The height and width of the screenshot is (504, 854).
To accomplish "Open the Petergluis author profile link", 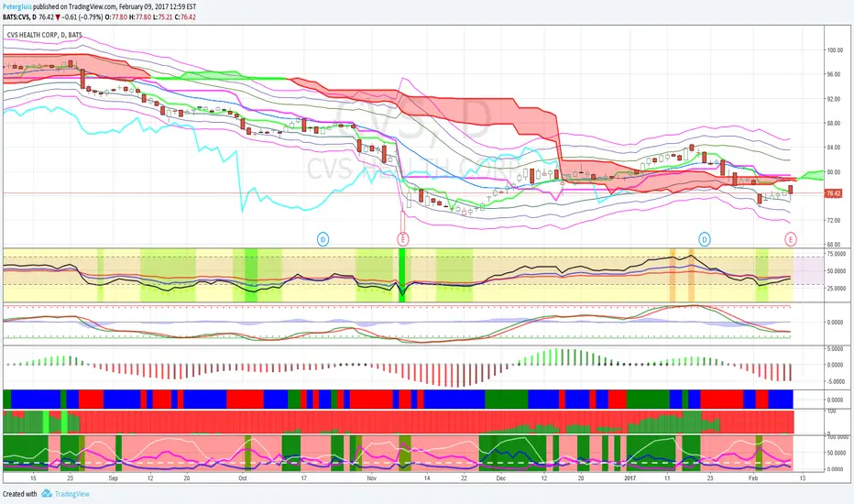I will [16, 6].
